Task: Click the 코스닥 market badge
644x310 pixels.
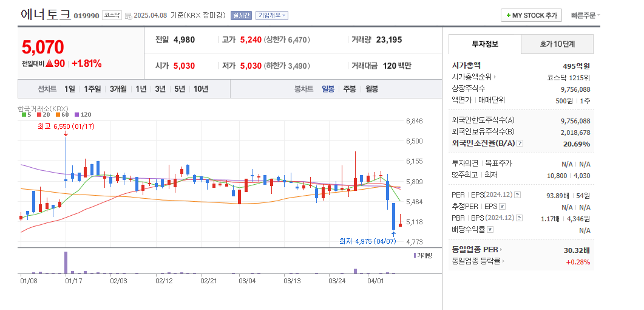Action: tap(111, 16)
